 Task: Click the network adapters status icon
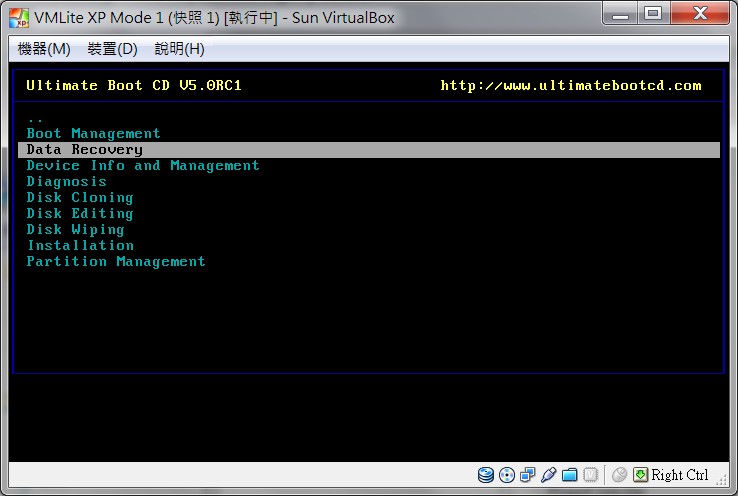[x=528, y=475]
